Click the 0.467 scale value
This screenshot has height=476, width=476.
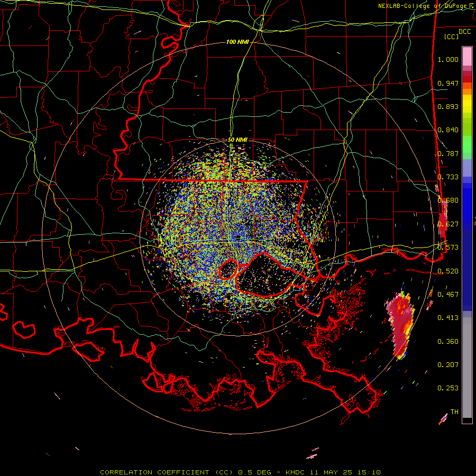pos(448,294)
